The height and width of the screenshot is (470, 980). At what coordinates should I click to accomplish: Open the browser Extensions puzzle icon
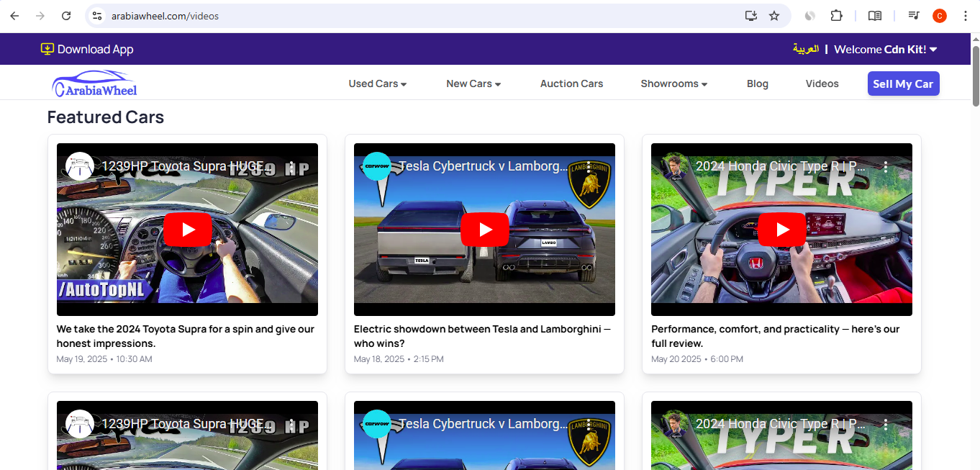[x=836, y=16]
